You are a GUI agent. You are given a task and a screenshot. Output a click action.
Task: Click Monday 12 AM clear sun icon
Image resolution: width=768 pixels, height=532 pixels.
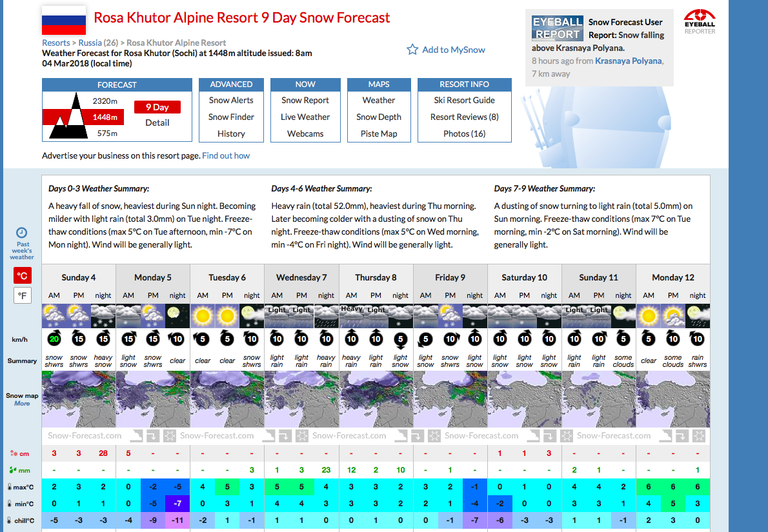click(x=649, y=316)
